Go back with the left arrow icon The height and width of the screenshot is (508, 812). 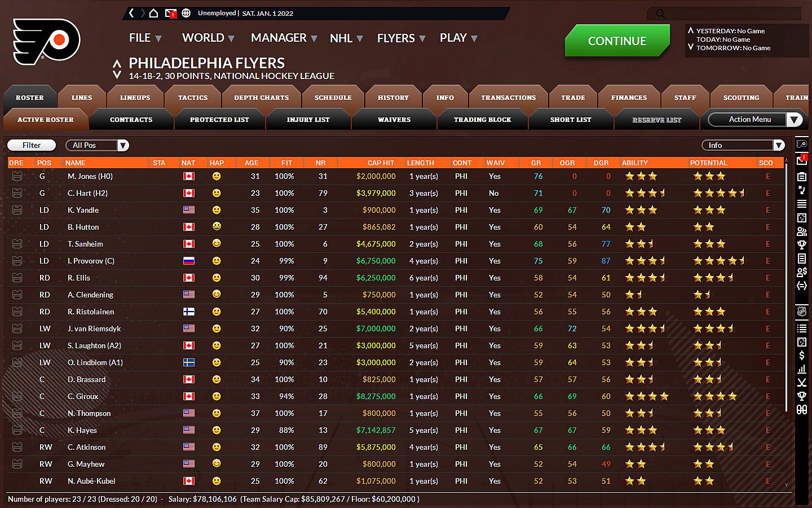point(131,13)
